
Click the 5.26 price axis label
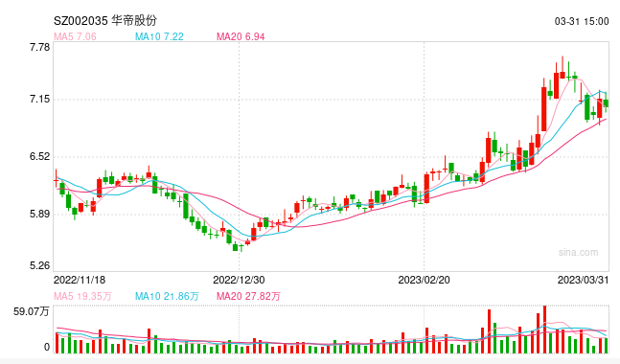click(40, 265)
